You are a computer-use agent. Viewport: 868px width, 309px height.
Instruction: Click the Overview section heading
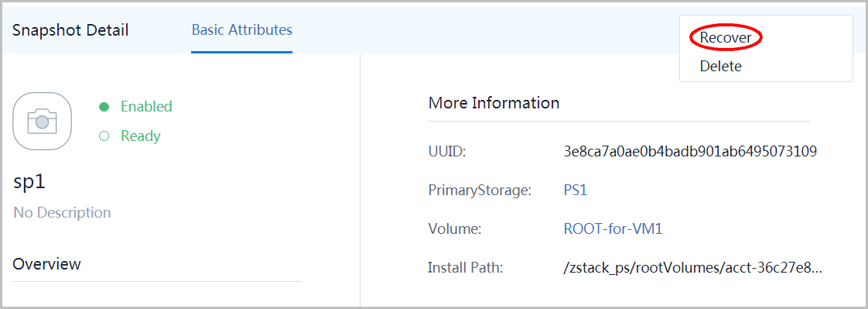47,264
